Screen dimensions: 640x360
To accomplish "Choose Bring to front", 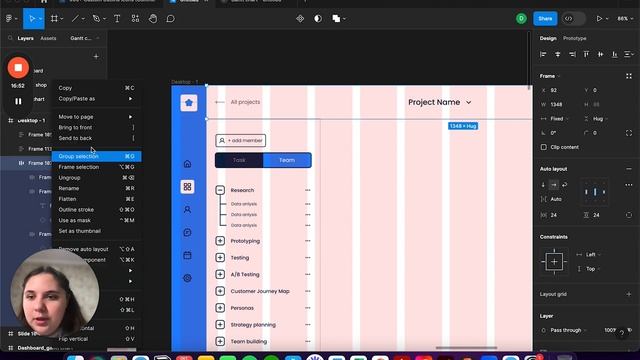I will click(96, 127).
